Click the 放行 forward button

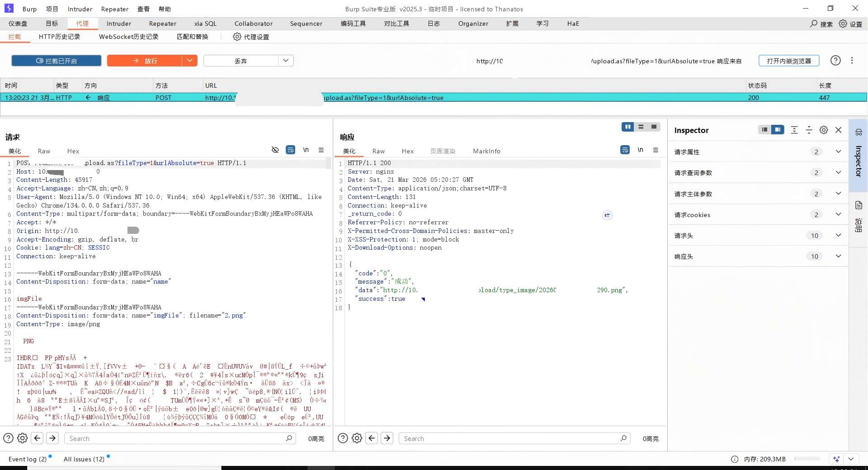point(145,61)
